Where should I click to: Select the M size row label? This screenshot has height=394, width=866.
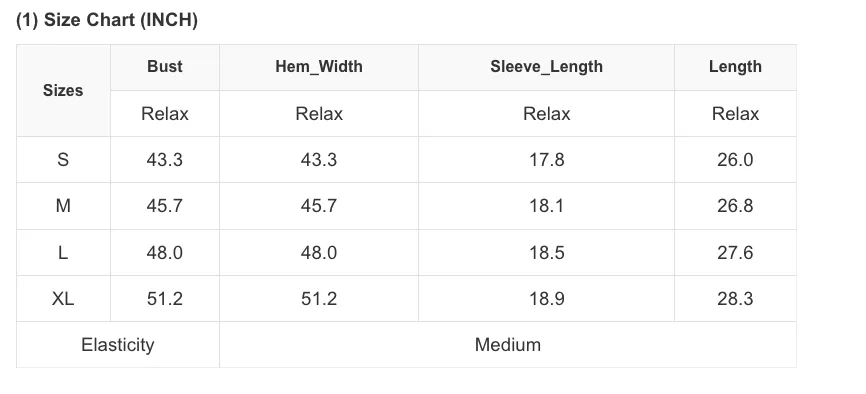point(63,206)
